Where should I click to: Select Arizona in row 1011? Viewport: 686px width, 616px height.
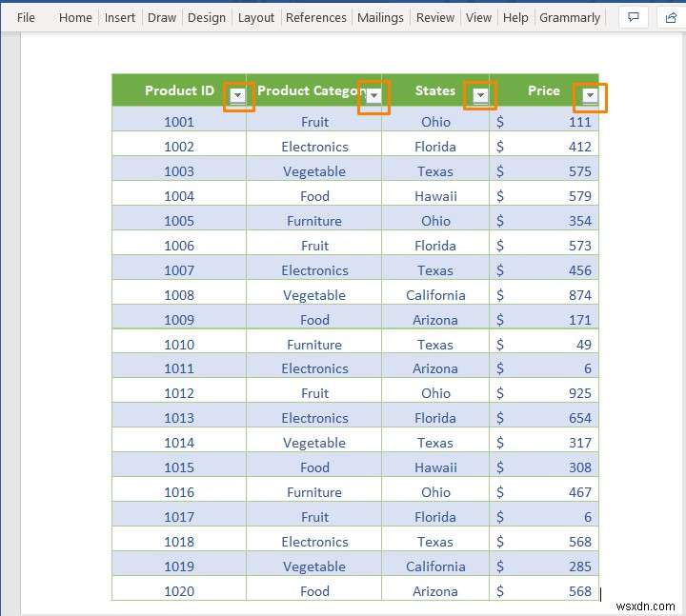(x=435, y=368)
